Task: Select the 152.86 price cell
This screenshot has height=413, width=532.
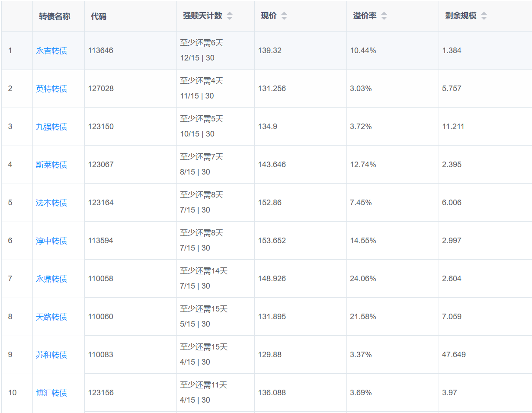Action: (270, 203)
